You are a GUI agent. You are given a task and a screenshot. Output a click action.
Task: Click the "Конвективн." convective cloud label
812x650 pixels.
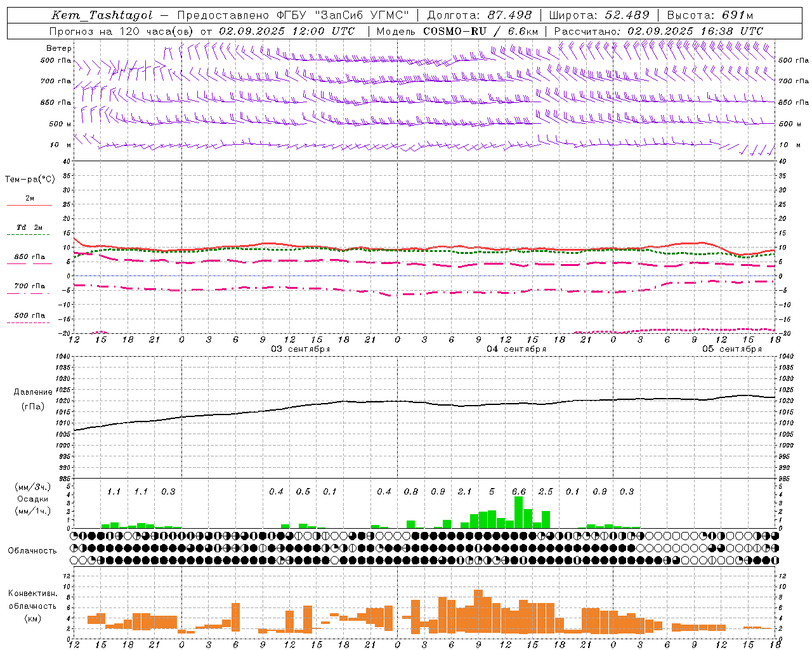pos(32,594)
